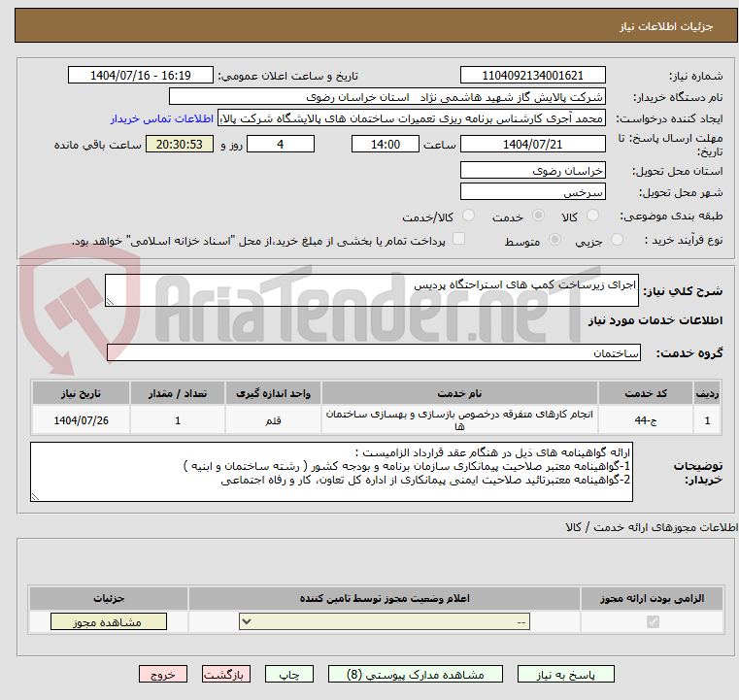Click the جزئیات اطلاعات نیاز page title
Image resolution: width=739 pixels, height=700 pixels.
coord(666,26)
